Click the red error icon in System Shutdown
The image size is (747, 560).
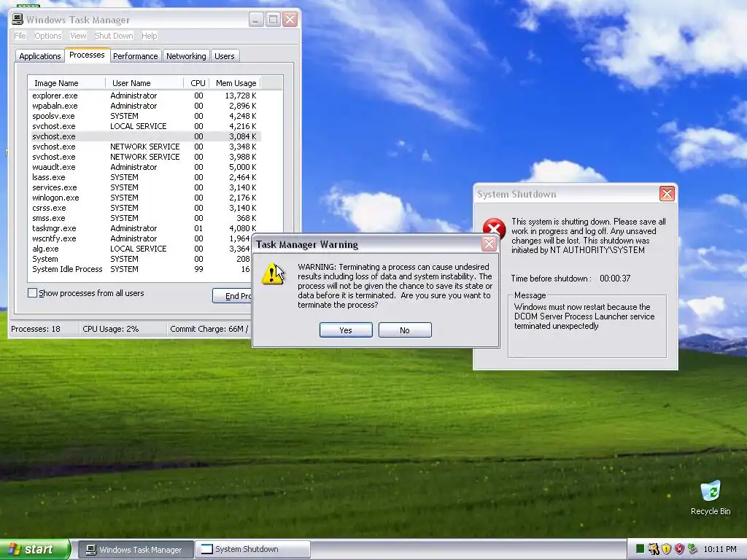tap(494, 228)
